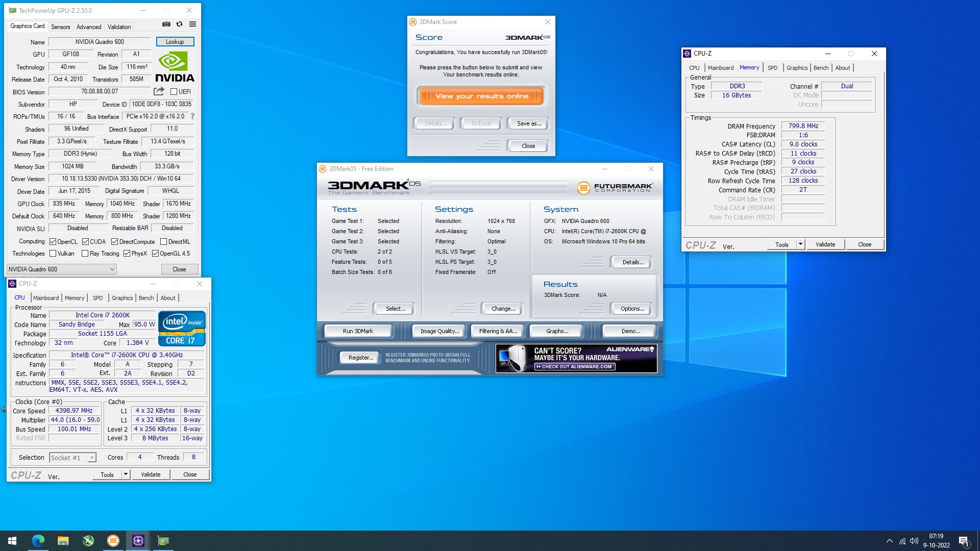Click the GPU-Z taskbar icon
Viewport: 980px width, 551px height.
click(x=163, y=541)
